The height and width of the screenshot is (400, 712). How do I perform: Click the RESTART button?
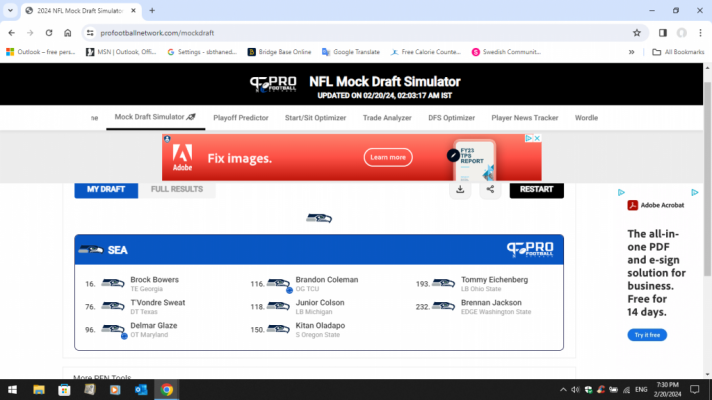tap(536, 189)
